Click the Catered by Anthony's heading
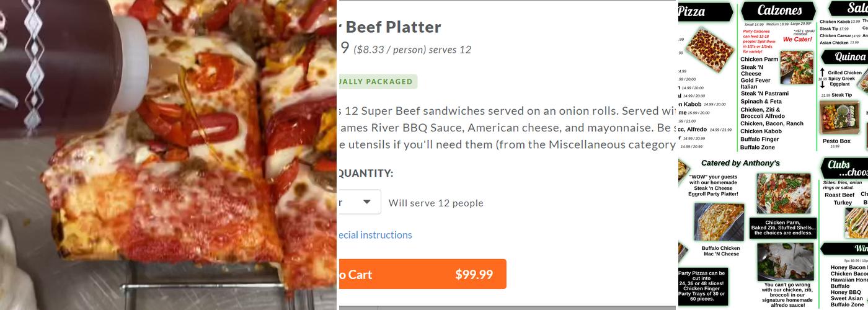Viewport: 868px width, 310px height. pyautogui.click(x=740, y=163)
